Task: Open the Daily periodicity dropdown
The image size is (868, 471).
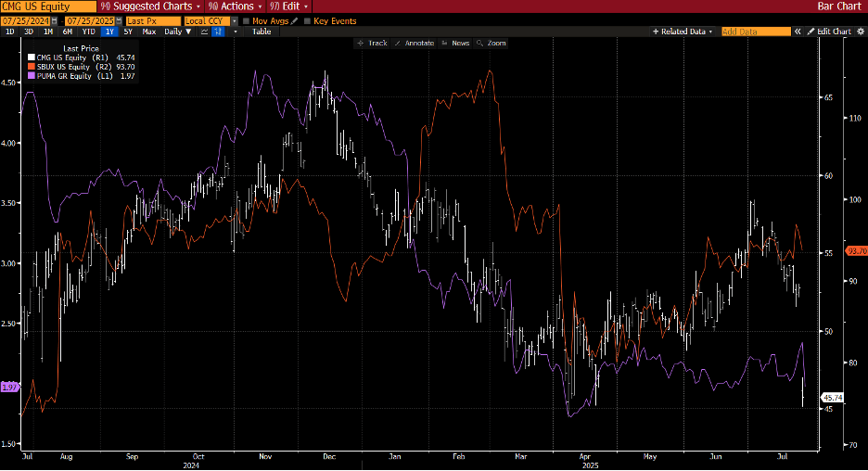Action: coord(178,32)
